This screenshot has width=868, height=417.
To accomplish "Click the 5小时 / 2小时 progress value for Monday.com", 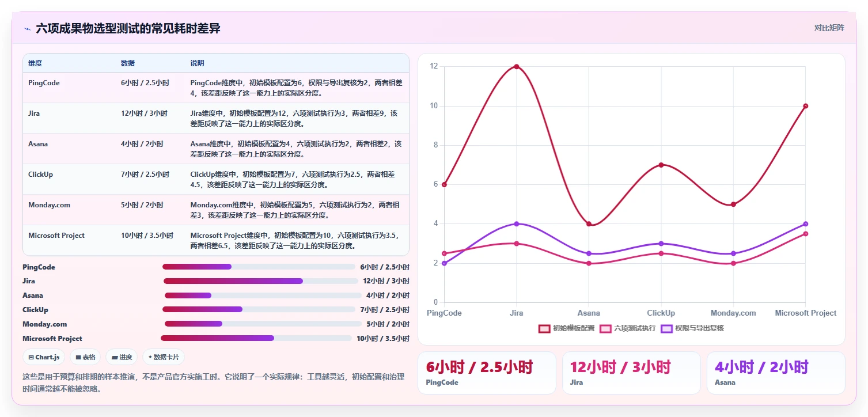I will tap(388, 324).
